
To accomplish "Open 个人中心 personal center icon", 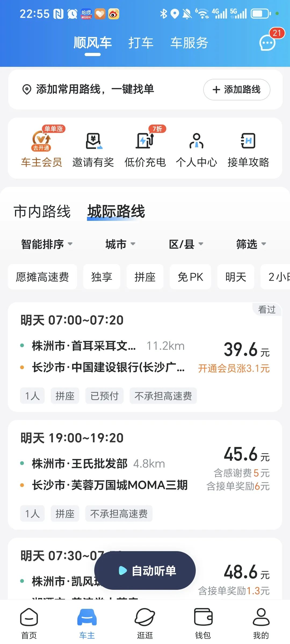I will [197, 141].
